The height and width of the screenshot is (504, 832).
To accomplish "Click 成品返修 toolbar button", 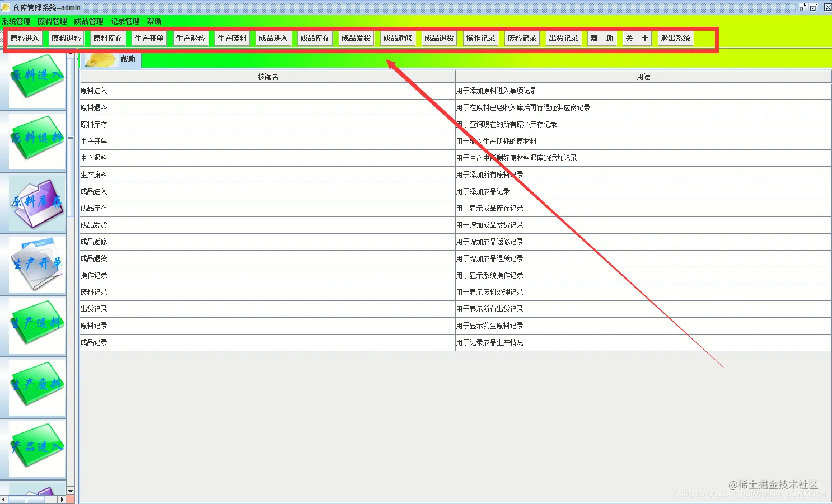I will pos(398,38).
